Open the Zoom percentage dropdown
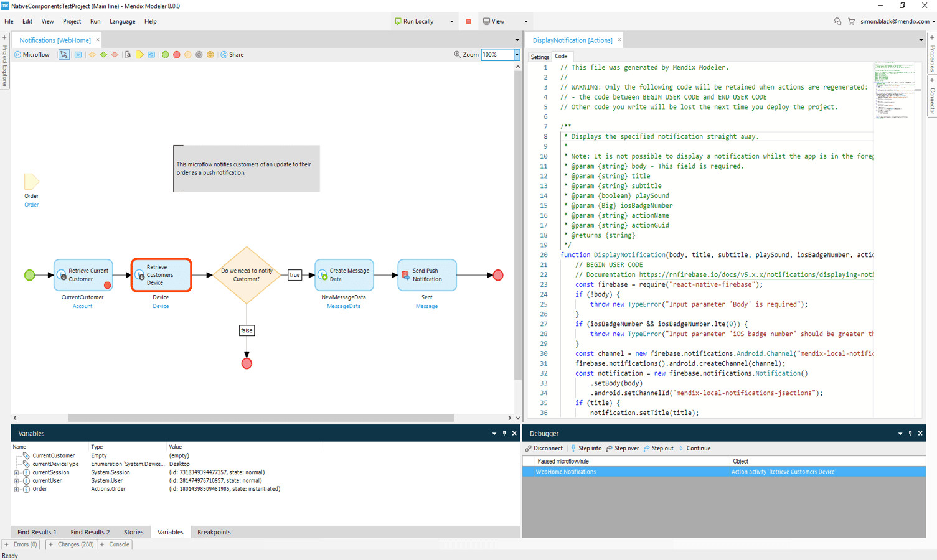 point(517,55)
